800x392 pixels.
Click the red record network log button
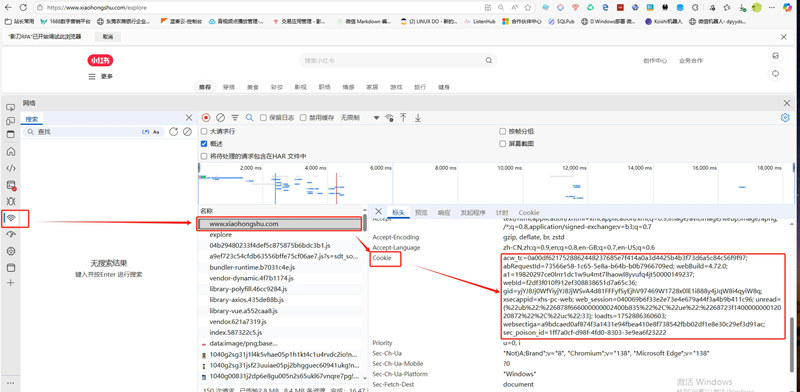point(206,118)
